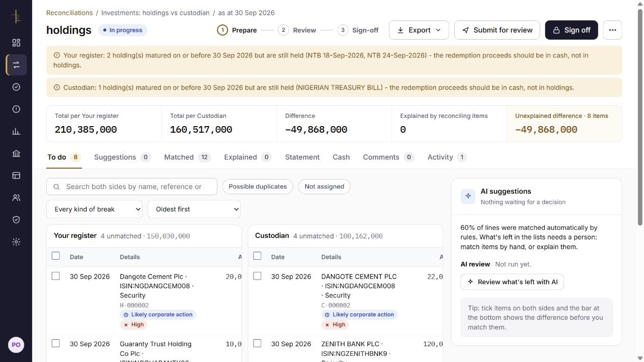Open the bar chart reports icon

(16, 131)
